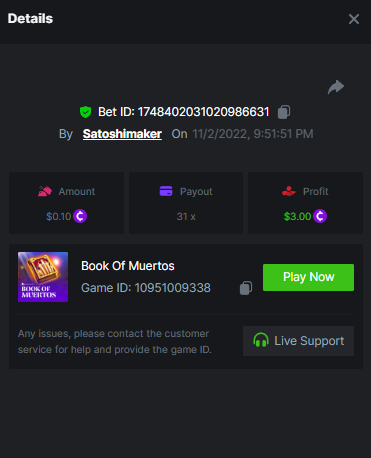Image resolution: width=371 pixels, height=458 pixels.
Task: Copy the Bet ID number
Action: 284,112
